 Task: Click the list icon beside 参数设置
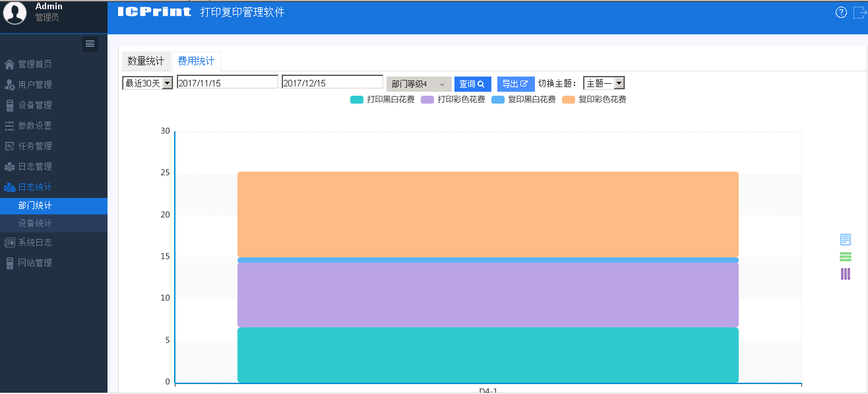[x=9, y=125]
